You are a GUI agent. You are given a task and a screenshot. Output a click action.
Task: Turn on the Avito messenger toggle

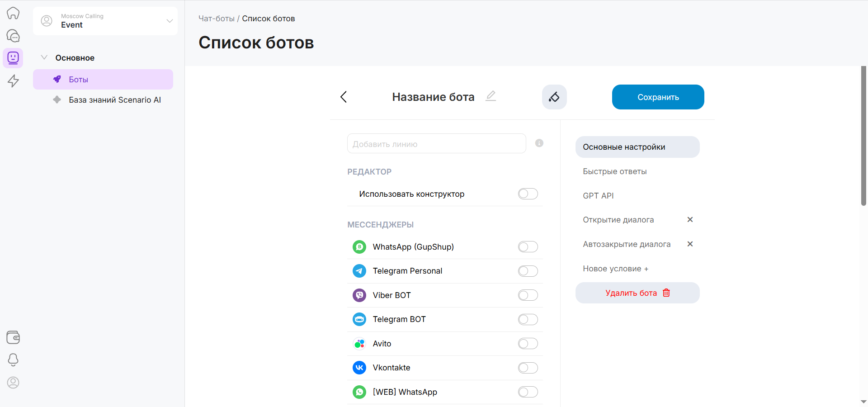click(528, 344)
